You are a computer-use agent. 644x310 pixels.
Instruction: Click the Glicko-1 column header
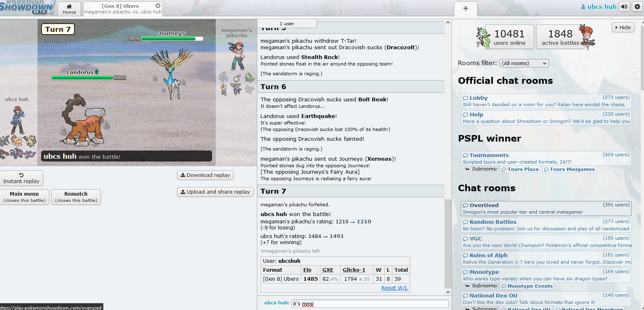(x=354, y=270)
